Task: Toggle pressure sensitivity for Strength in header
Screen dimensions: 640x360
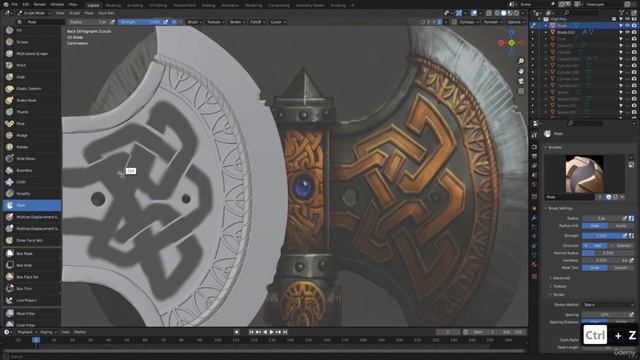Action: pos(166,22)
